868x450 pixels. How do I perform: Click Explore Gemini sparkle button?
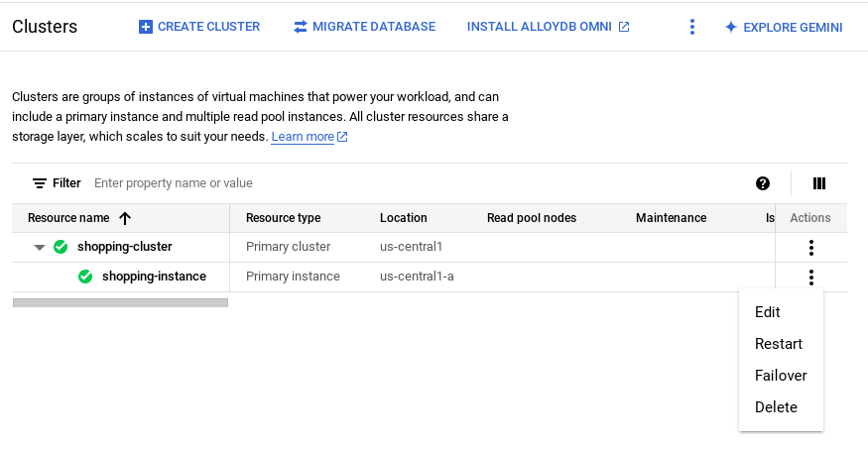pos(783,27)
